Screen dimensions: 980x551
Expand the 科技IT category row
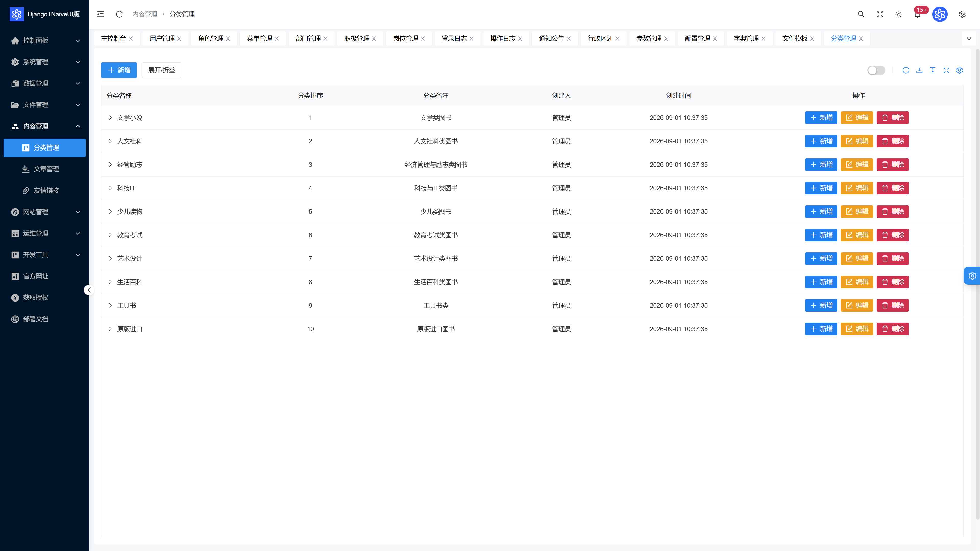110,188
